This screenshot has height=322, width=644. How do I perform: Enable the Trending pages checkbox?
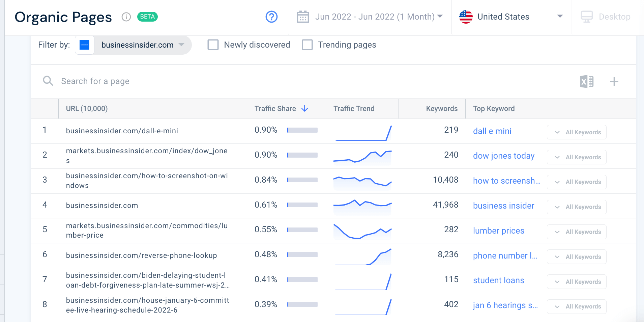307,45
